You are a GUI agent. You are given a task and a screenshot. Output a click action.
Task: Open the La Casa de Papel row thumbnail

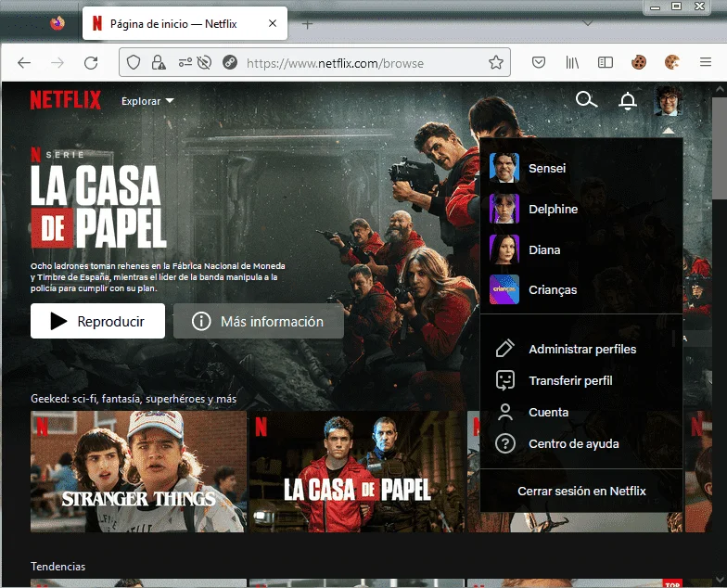coord(357,471)
